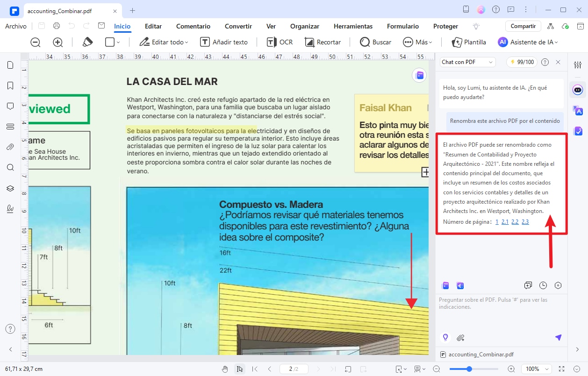Viewport: 588px width, 376px height.
Task: Click the lightbulb prompt icon in chat input
Action: point(445,337)
